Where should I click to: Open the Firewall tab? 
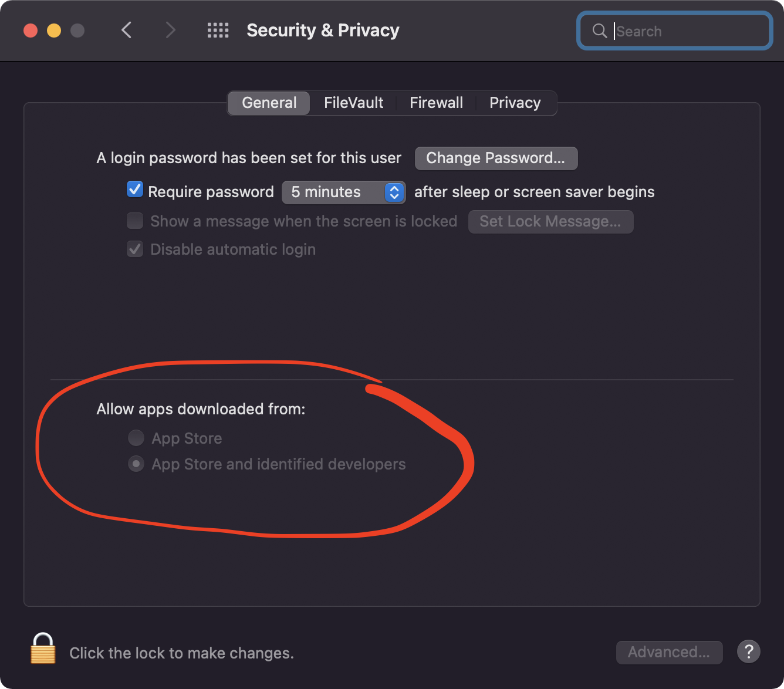[436, 103]
